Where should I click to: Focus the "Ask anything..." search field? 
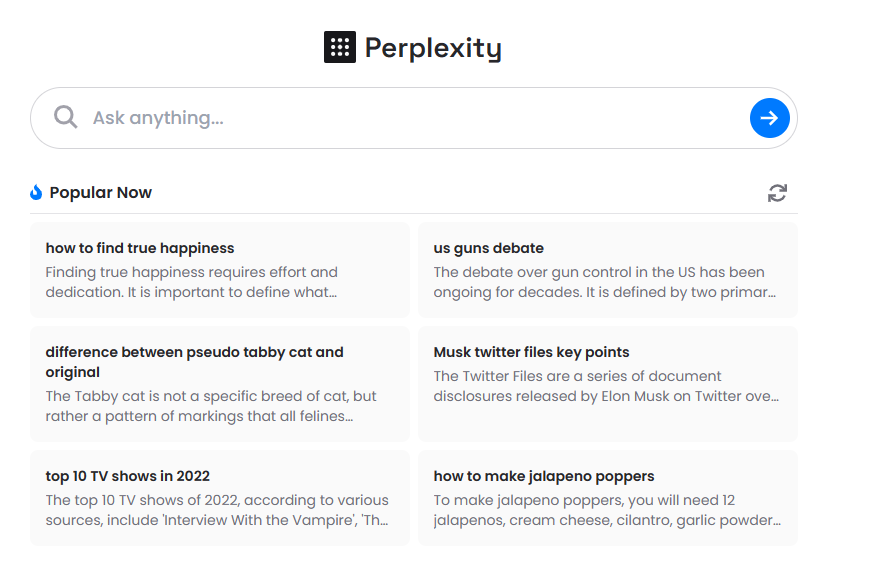point(400,118)
